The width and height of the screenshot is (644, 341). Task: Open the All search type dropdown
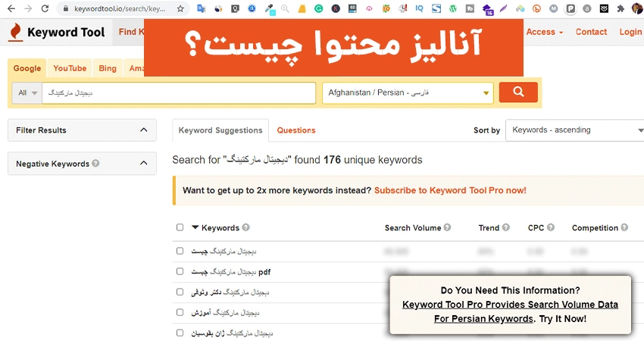coord(27,93)
